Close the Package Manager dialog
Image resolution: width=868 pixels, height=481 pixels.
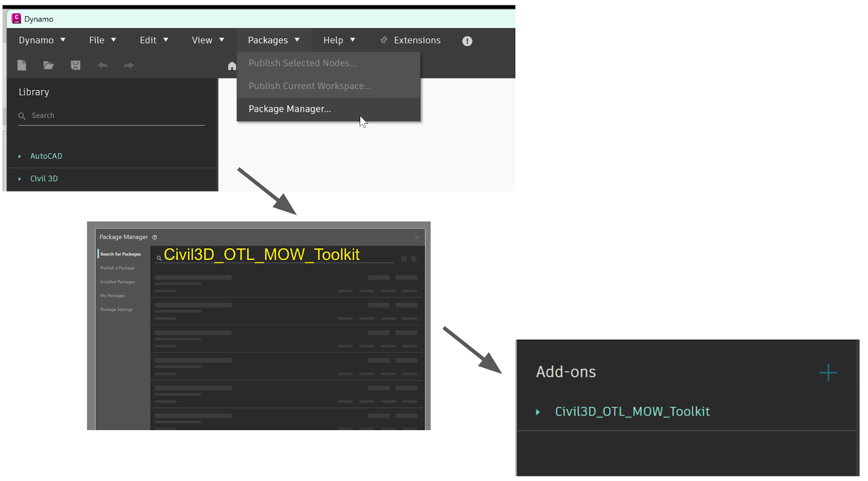coord(417,237)
